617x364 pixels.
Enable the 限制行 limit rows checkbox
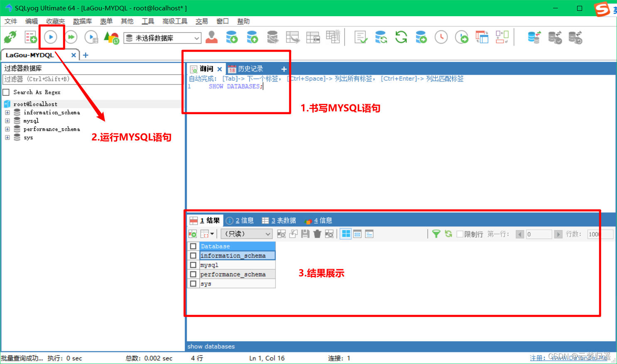coord(460,234)
